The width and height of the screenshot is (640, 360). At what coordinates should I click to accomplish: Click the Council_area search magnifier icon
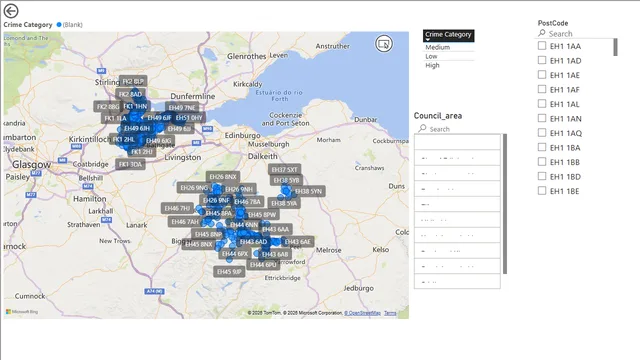pyautogui.click(x=422, y=129)
